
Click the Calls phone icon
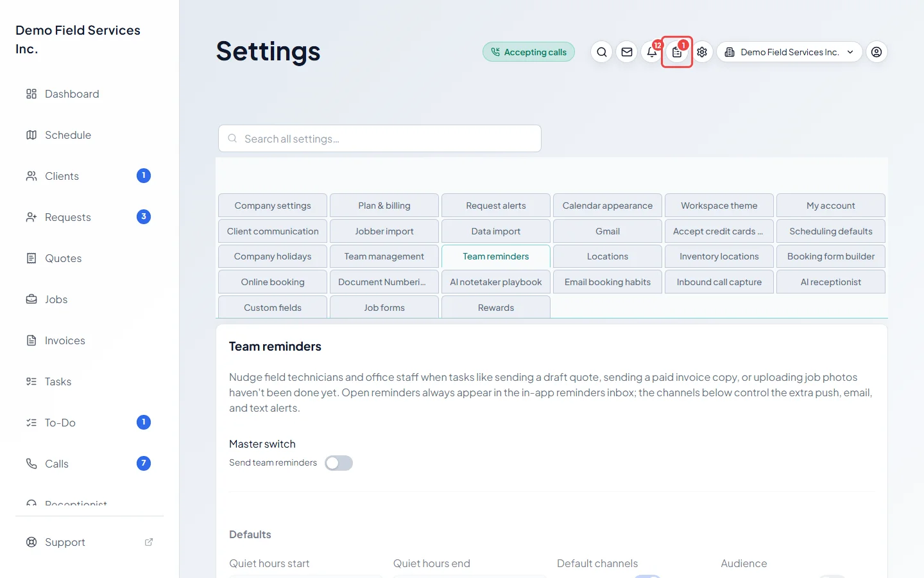click(x=31, y=464)
